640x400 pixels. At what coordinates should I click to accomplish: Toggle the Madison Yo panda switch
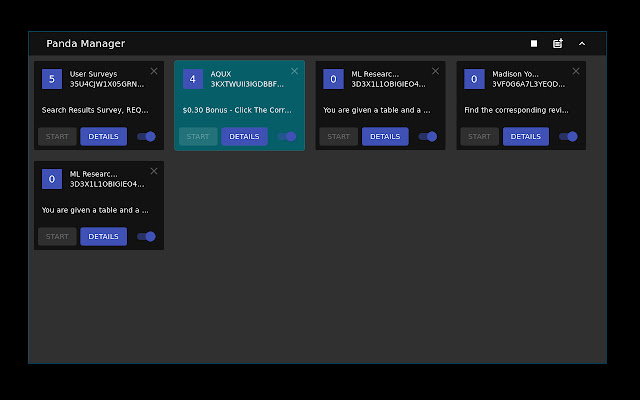point(569,136)
